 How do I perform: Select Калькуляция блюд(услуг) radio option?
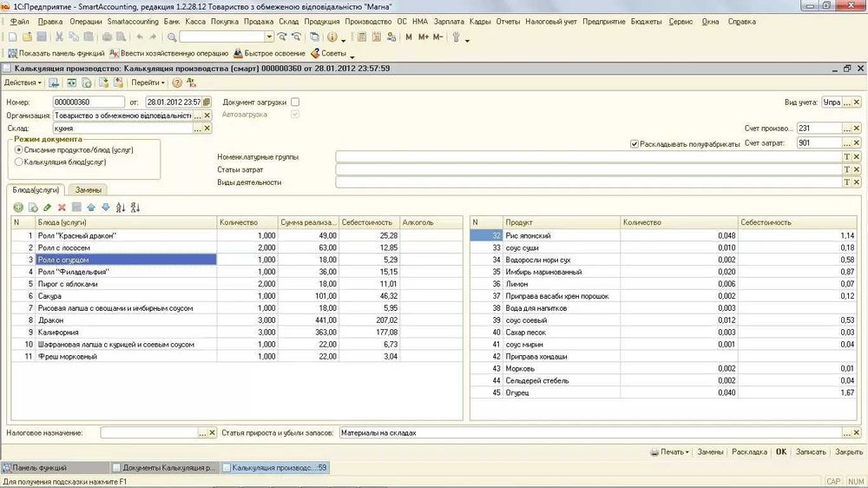19,162
